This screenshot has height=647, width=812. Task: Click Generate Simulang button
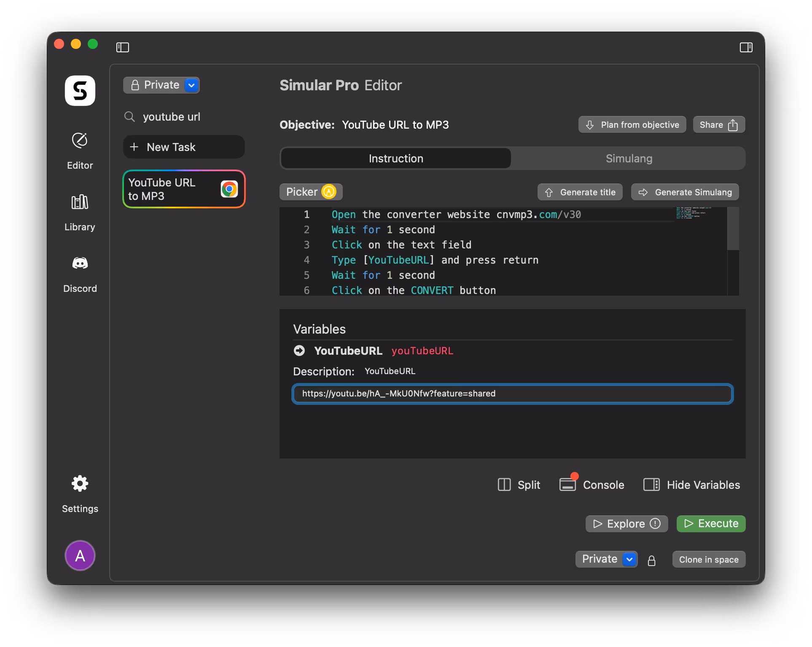coord(685,192)
